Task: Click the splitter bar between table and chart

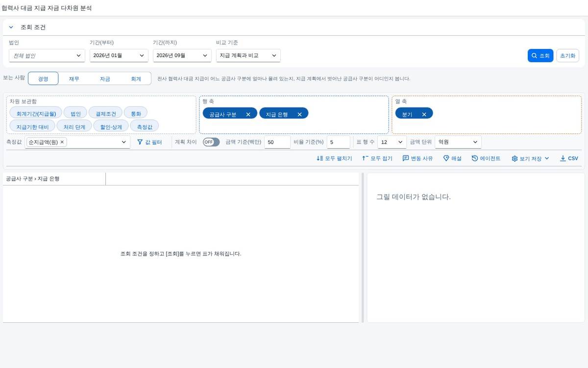Action: click(x=363, y=247)
